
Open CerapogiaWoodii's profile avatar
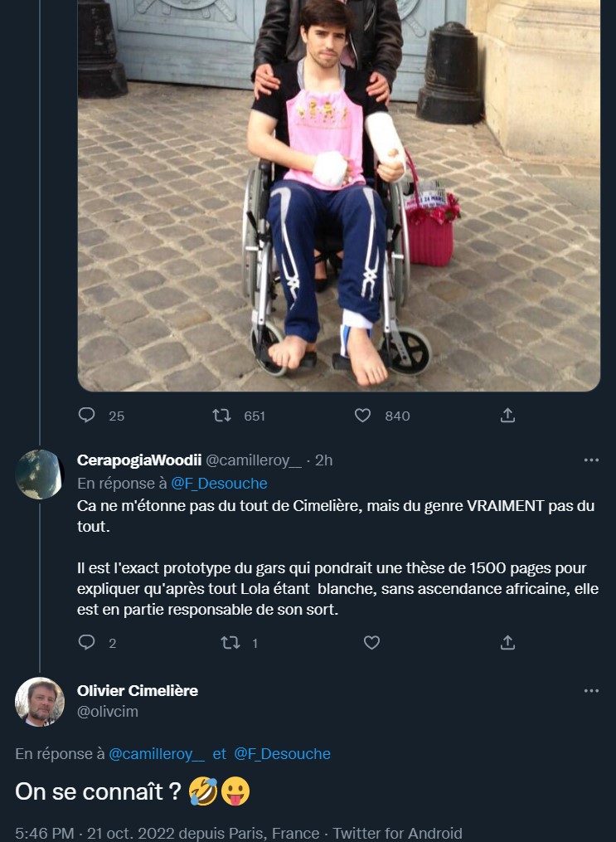click(40, 475)
